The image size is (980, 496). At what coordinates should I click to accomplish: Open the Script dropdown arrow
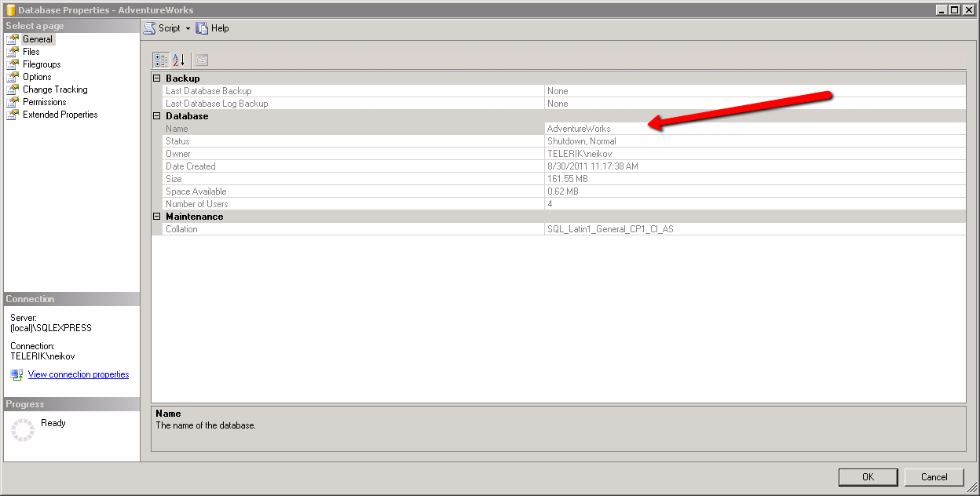(188, 28)
